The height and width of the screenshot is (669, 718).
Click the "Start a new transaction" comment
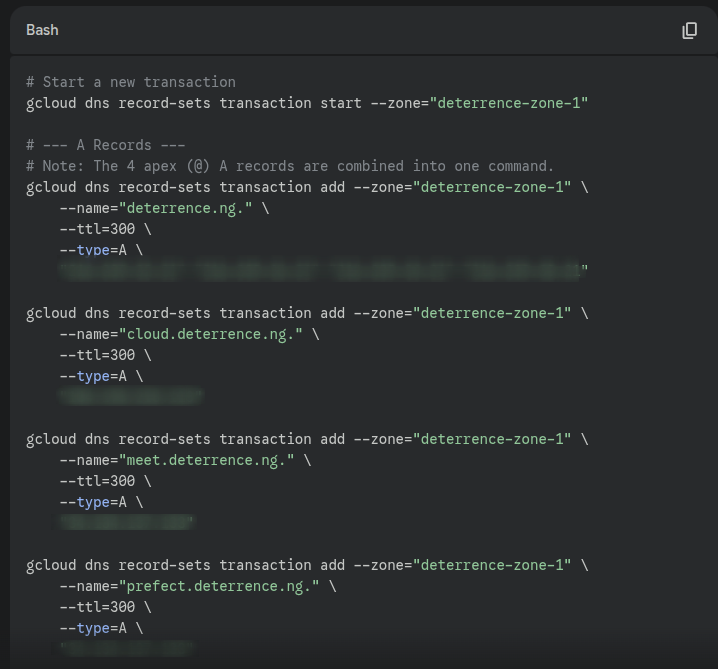point(131,82)
